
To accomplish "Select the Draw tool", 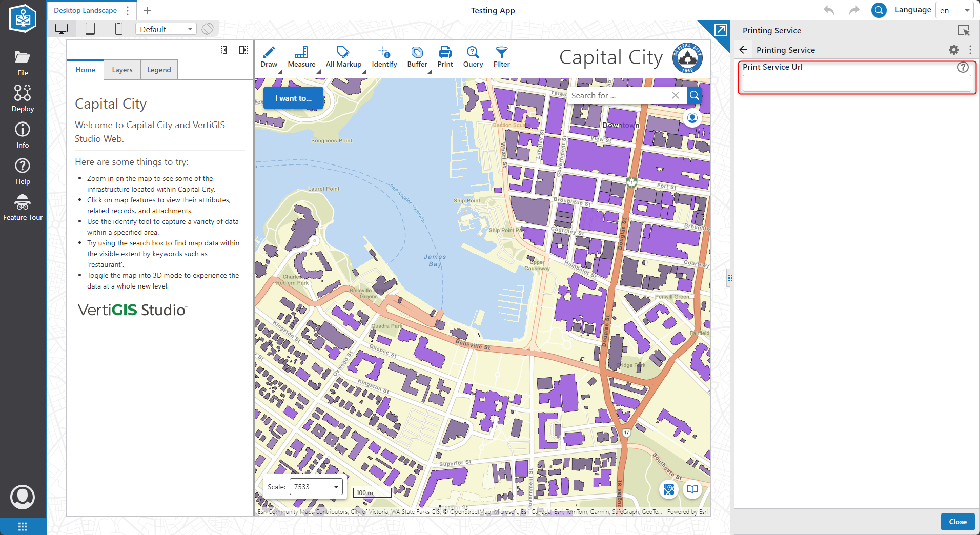I will pos(269,56).
